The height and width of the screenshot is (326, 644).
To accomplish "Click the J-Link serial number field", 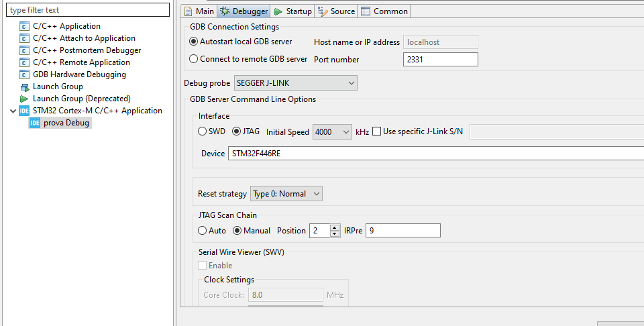I will 557,131.
